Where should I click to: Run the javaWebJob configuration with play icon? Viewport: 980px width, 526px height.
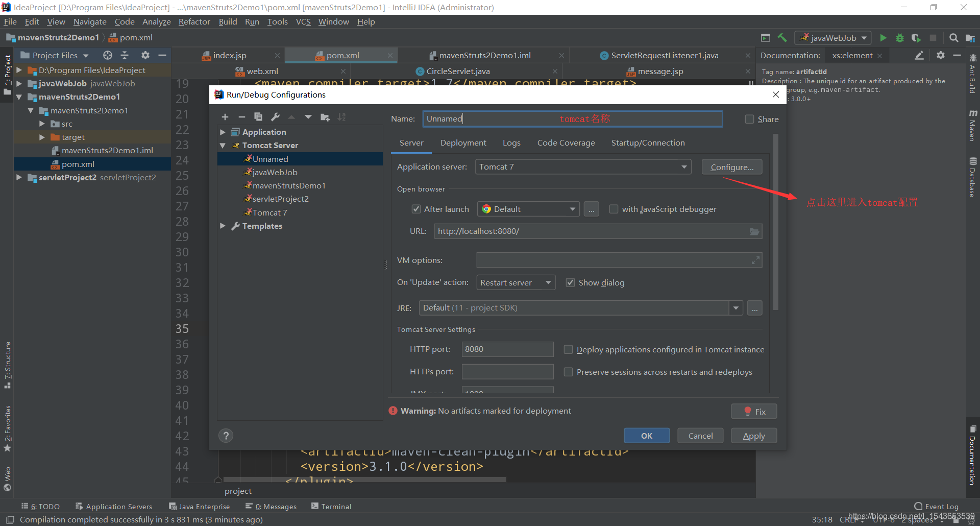pyautogui.click(x=884, y=38)
